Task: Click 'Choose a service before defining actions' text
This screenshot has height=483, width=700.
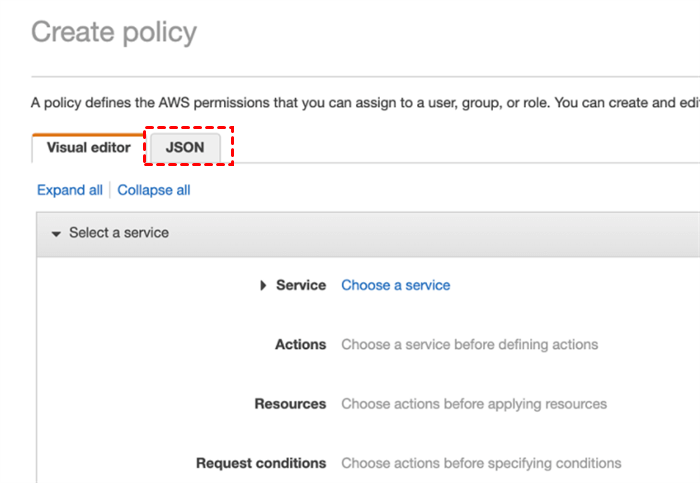Action: coord(469,344)
